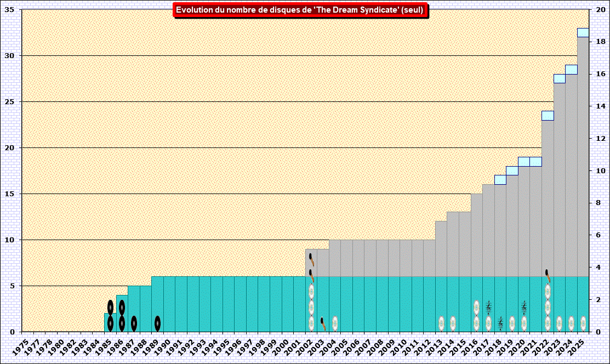Click the upper vinyl record in the 1985 column
The image size is (610, 364).
click(110, 308)
